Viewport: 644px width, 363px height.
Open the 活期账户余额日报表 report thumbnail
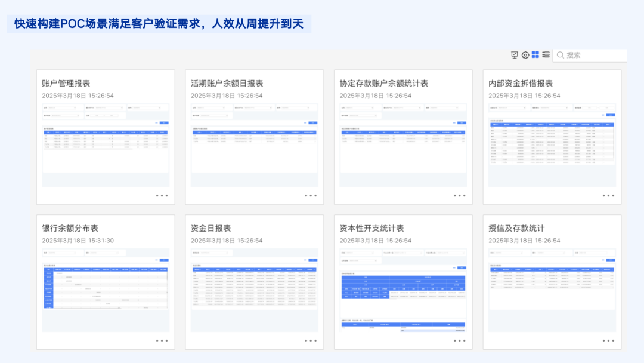[253, 143]
